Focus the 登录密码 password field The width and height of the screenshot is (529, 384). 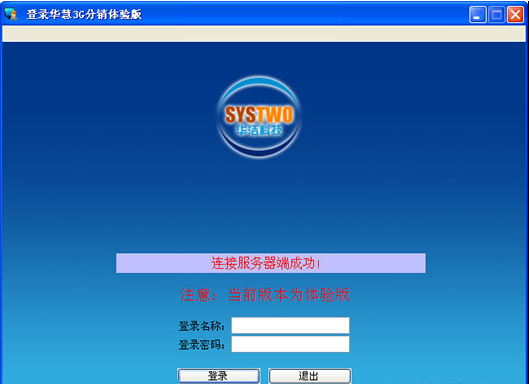coord(290,344)
